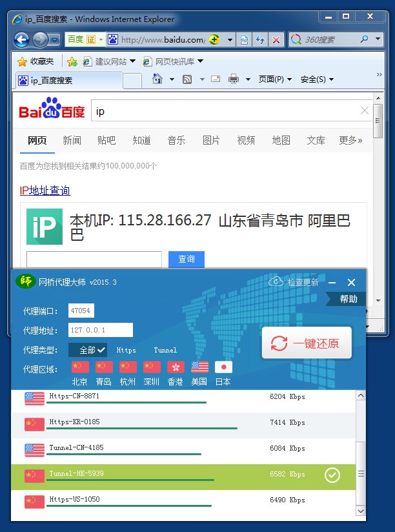Open the 收藏夹 favorites button
Screen dimensions: 395x532
pos(36,61)
